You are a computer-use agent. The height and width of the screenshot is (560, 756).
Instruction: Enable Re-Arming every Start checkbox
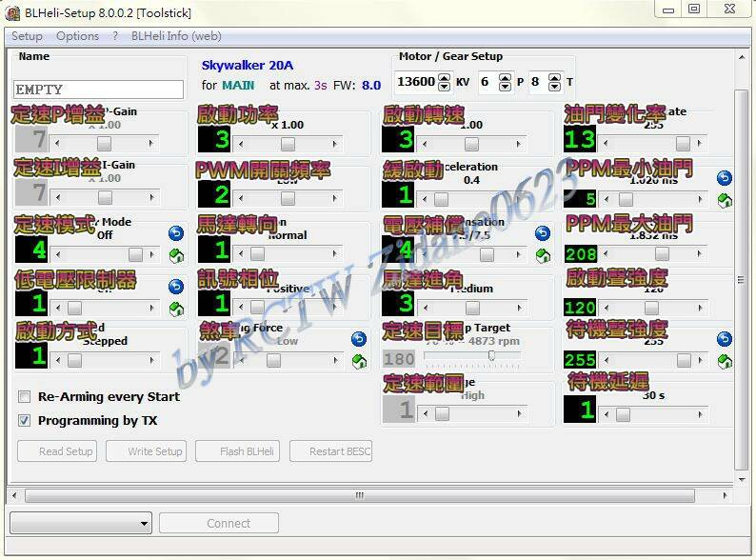pos(24,397)
